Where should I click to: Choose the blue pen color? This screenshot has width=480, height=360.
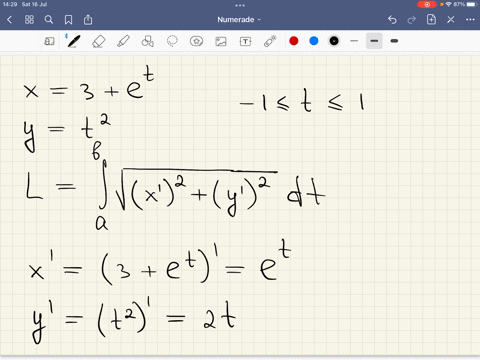coord(314,41)
